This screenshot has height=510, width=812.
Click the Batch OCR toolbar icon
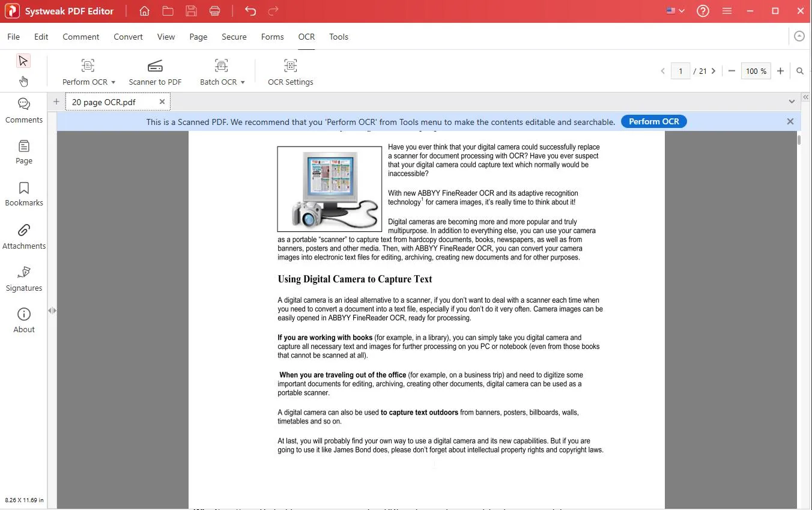[x=222, y=65]
